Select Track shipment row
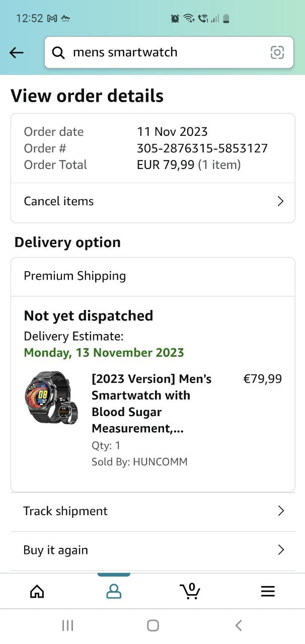305x644 pixels. (x=152, y=512)
